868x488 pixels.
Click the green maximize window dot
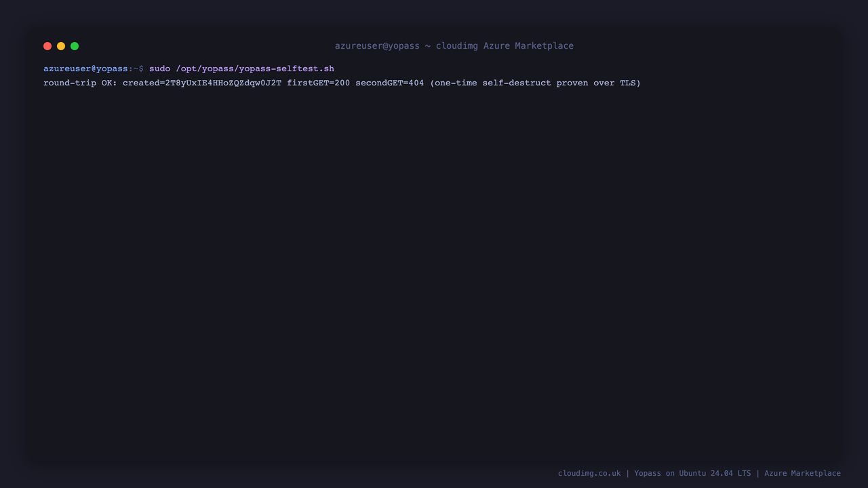pyautogui.click(x=75, y=46)
